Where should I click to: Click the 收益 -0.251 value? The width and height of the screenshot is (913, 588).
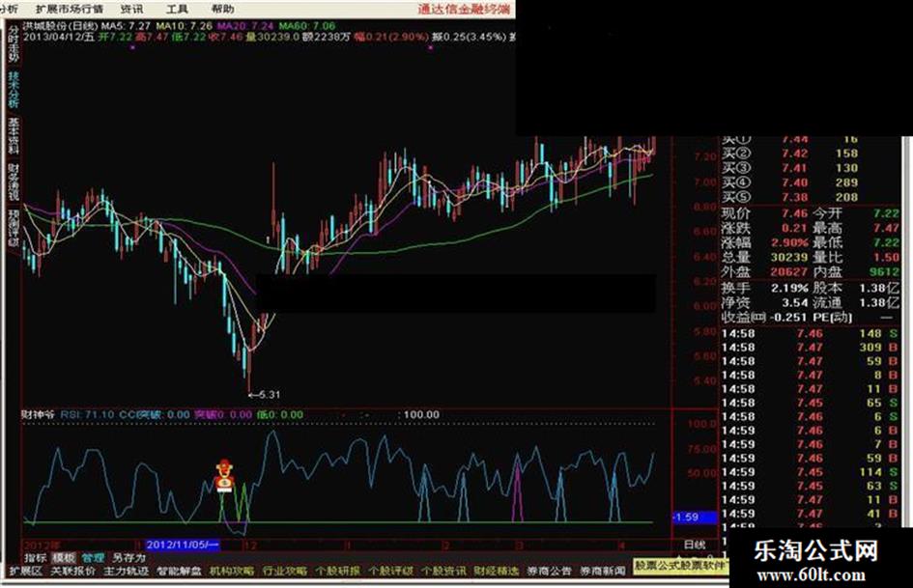tap(787, 318)
